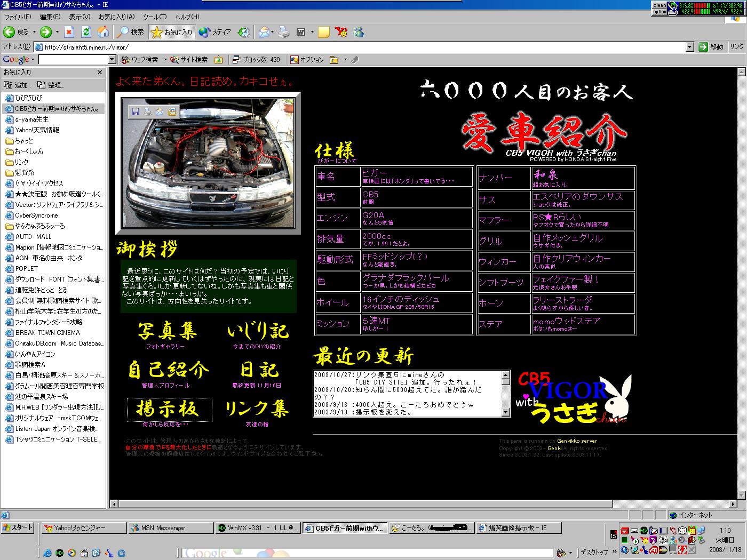Open the Back button history dropdown arrow
The height and width of the screenshot is (560, 747).
pos(34,32)
